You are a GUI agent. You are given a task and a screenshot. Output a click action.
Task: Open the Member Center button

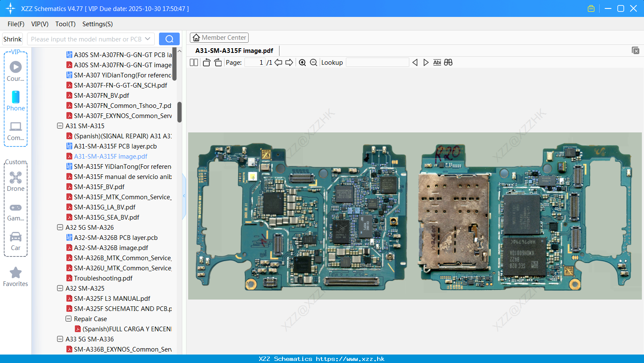pos(219,38)
